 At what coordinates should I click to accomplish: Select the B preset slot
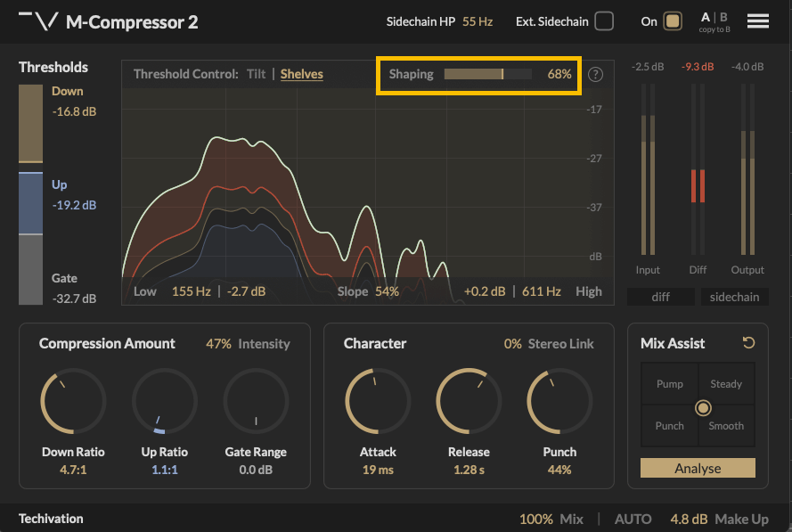pyautogui.click(x=723, y=17)
